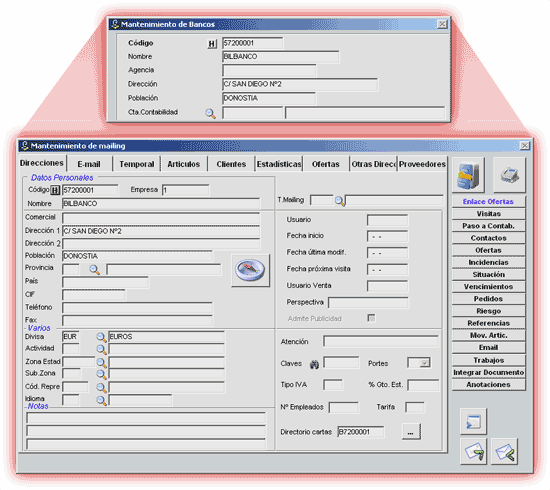The image size is (550, 490).
Task: Click the H icon beside Código in mailing window
Action: coord(55,190)
